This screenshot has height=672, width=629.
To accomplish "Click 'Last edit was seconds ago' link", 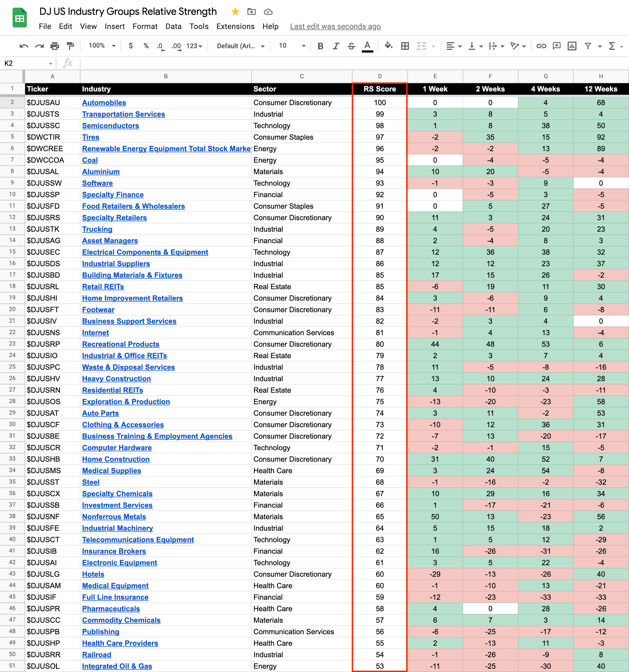I will (x=335, y=26).
